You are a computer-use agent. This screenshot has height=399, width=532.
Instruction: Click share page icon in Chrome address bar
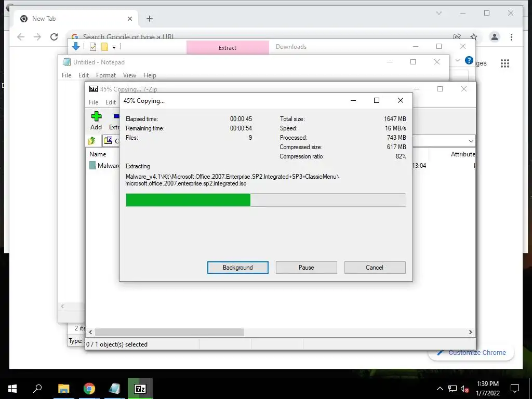457,37
